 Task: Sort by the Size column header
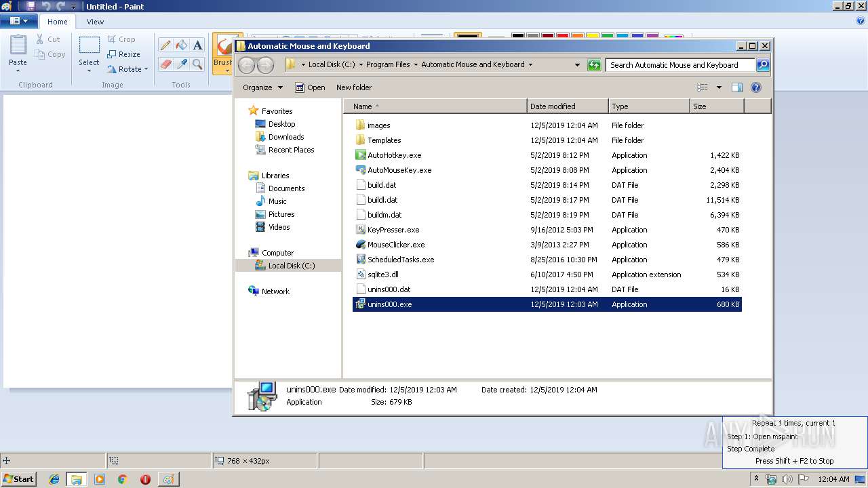point(717,106)
